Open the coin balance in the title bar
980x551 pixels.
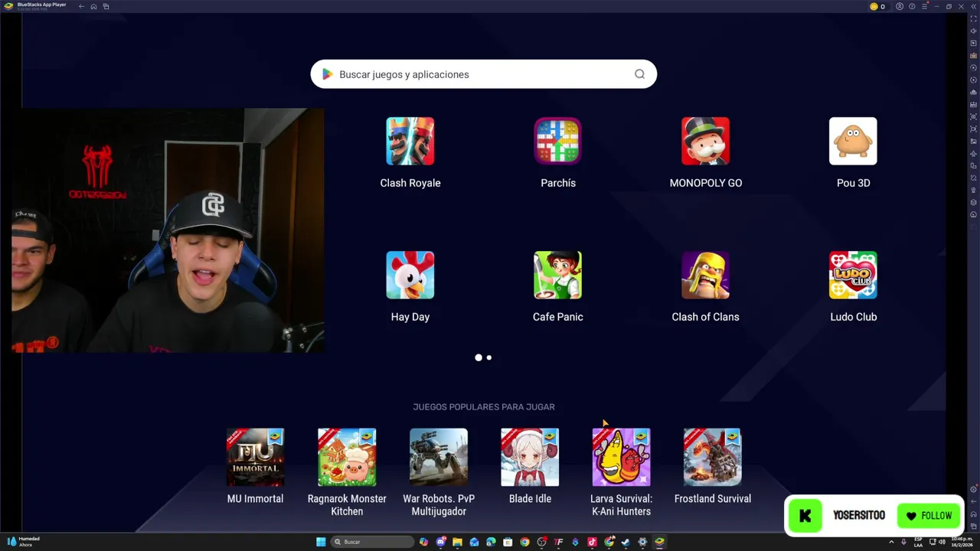[877, 7]
